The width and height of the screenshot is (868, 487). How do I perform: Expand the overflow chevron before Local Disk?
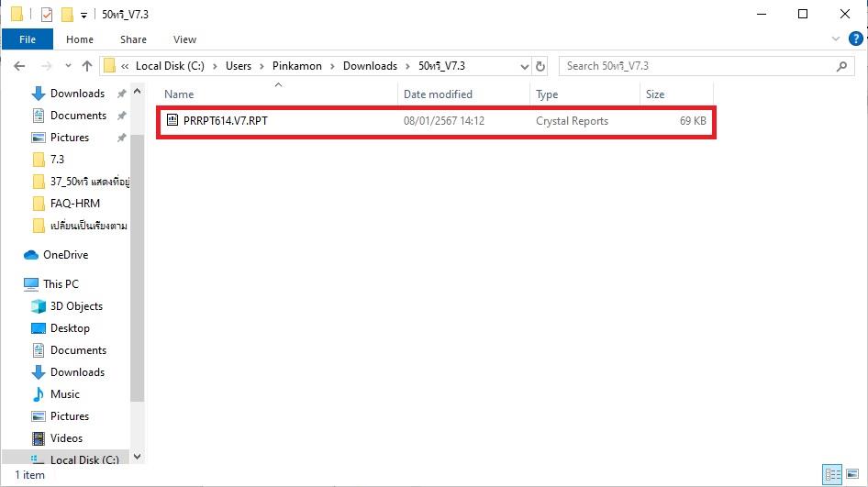125,66
